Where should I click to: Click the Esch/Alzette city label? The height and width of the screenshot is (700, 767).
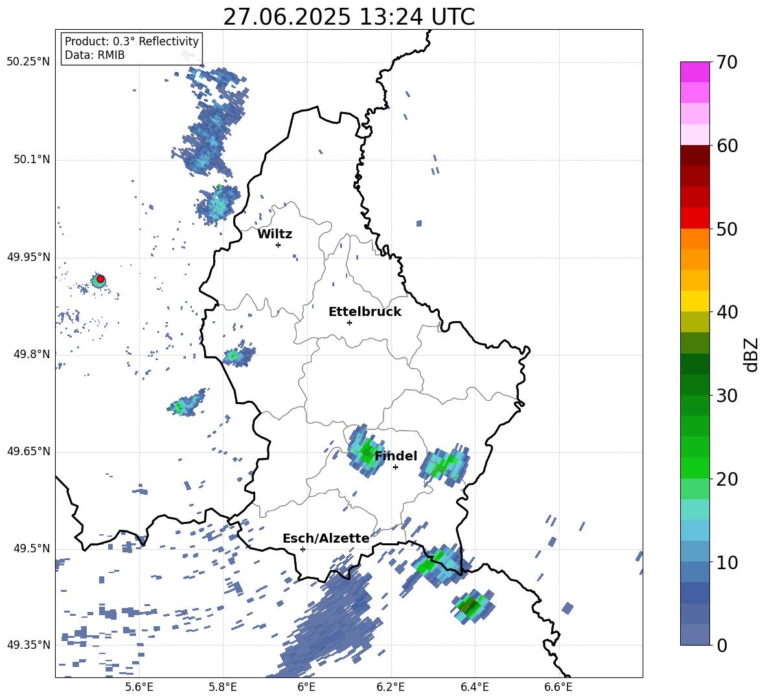point(326,538)
